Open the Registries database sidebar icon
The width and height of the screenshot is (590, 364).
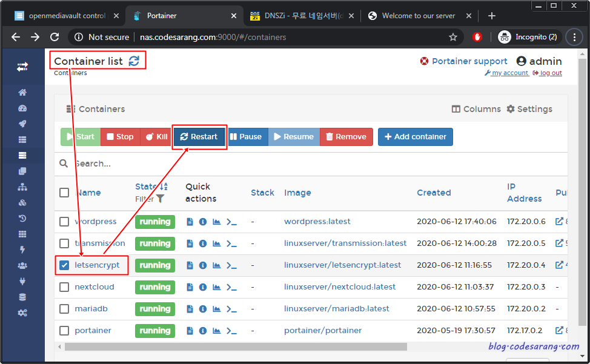coord(22,297)
